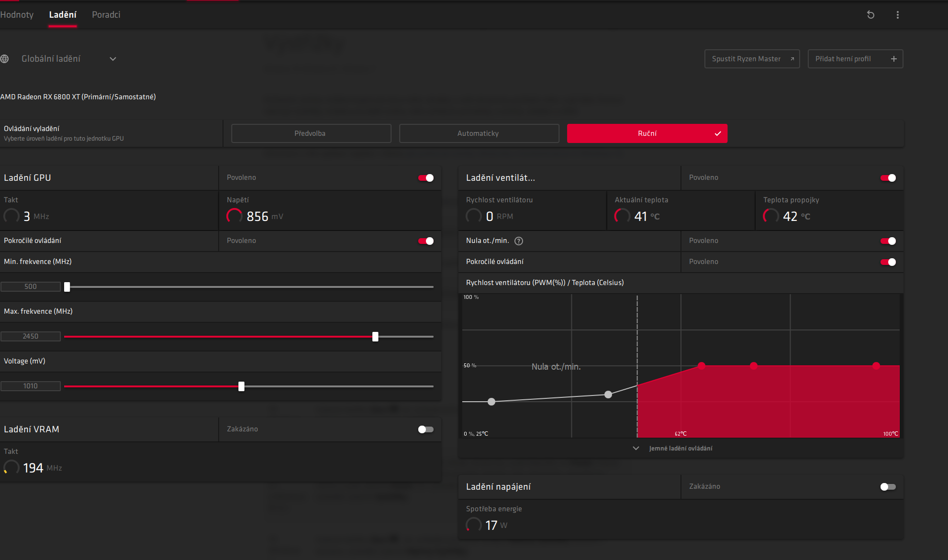This screenshot has width=948, height=560.
Task: Choose the Předvolba tuning option
Action: 311,133
